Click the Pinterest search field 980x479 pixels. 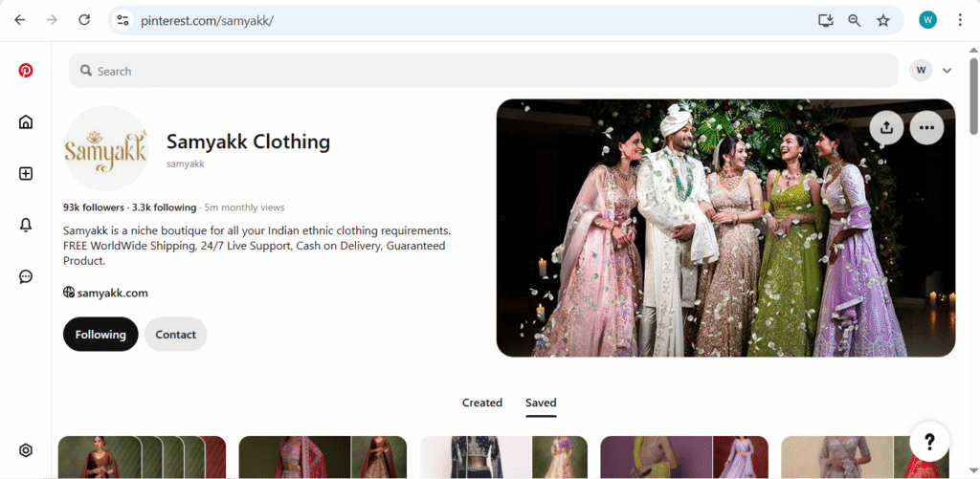coord(483,71)
